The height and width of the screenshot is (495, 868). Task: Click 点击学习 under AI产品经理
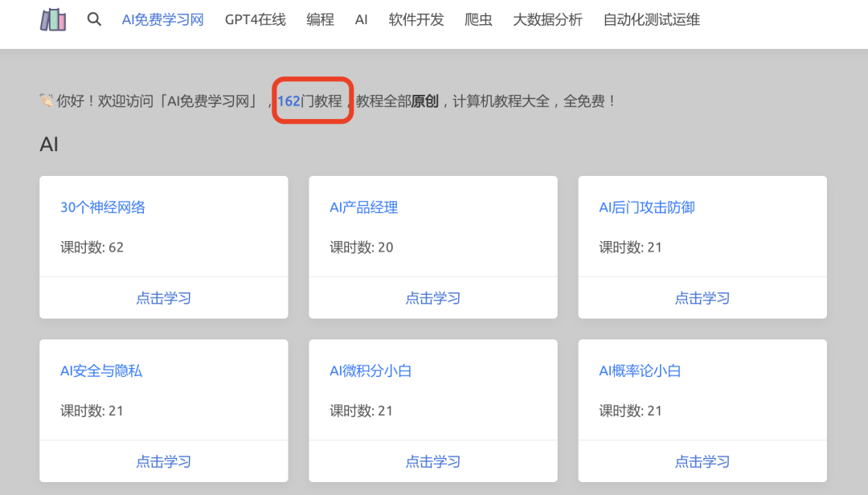[432, 297]
